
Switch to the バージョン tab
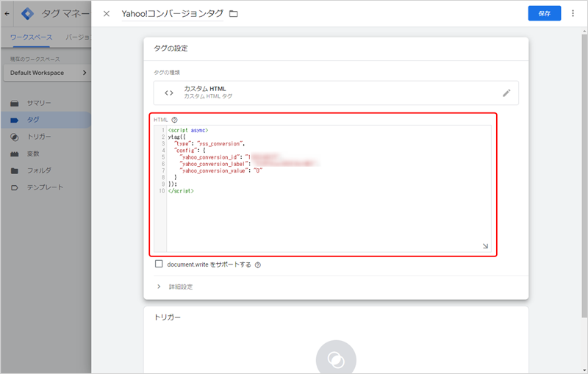78,37
